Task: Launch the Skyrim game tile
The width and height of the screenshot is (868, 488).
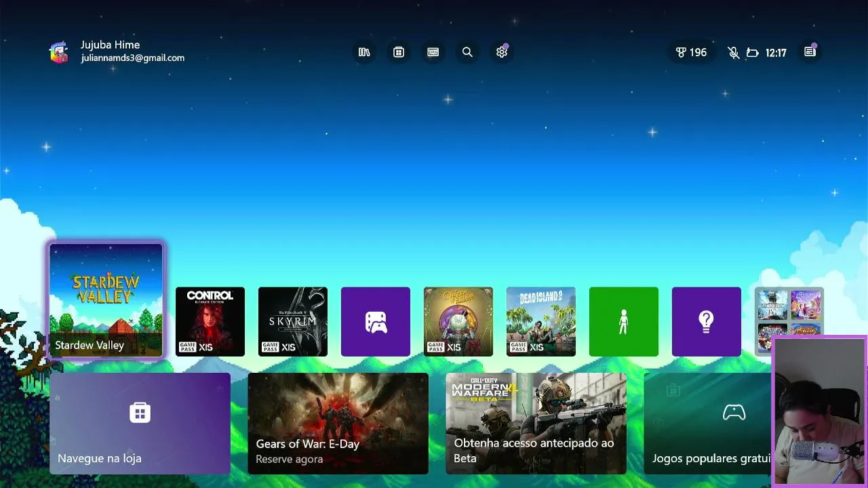Action: (293, 321)
